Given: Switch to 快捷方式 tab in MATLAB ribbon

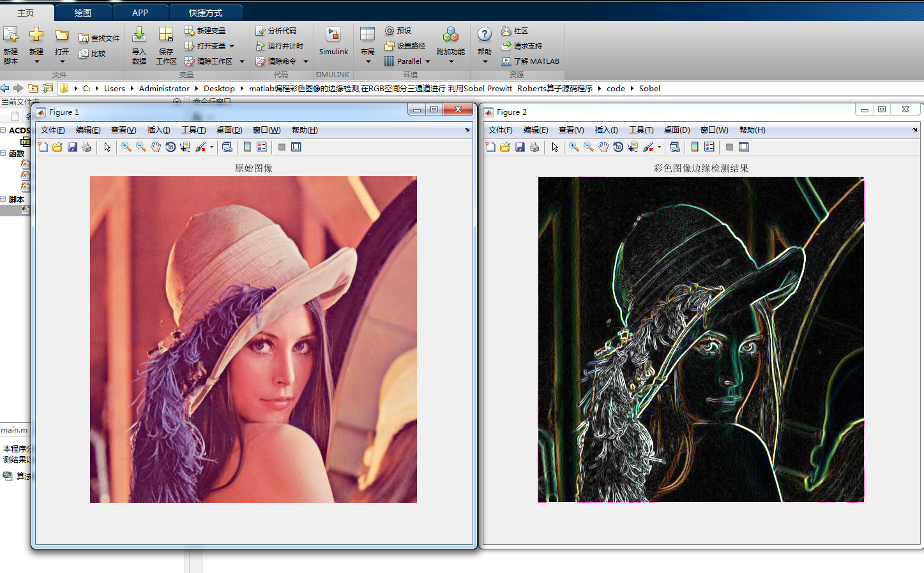Looking at the screenshot, I should [206, 13].
